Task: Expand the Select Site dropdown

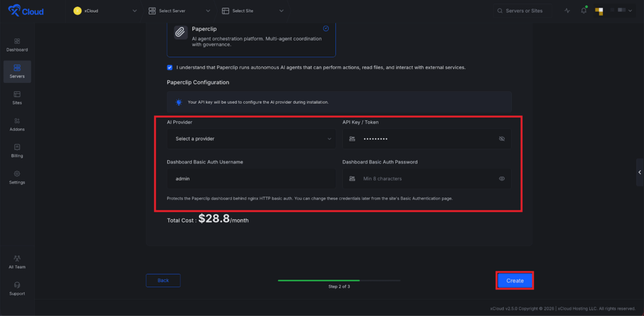Action: pos(253,11)
